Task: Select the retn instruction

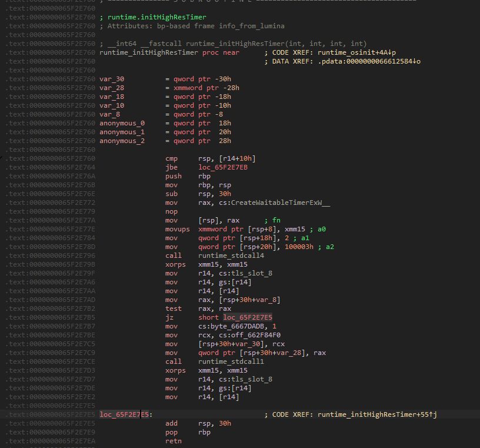Action: [174, 441]
